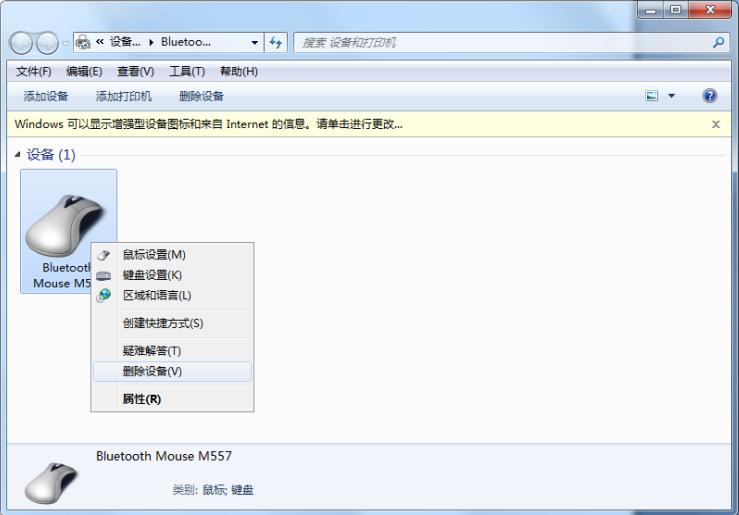Screen dimensions: 739x515
Task: Click 删除设备 on the toolbar
Action: click(x=201, y=96)
